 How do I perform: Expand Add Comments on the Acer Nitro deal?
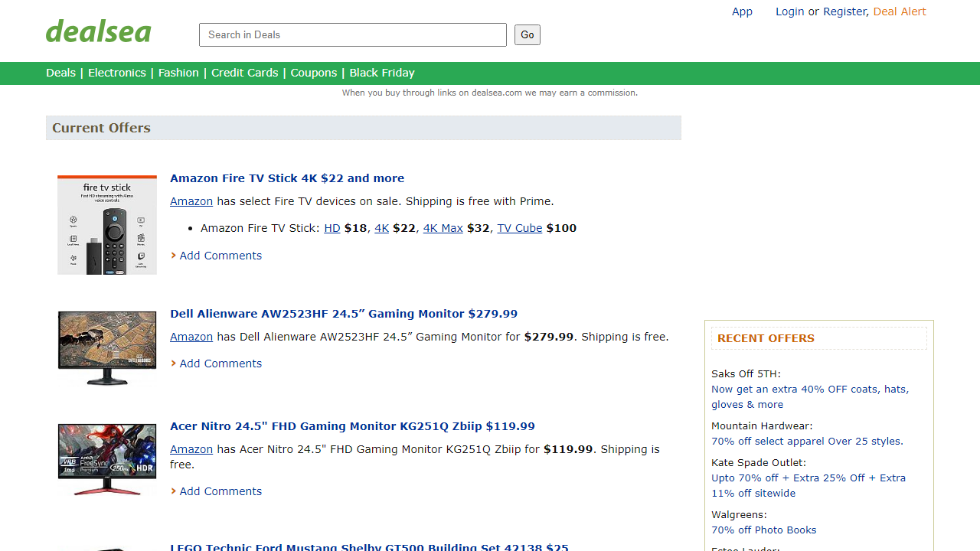coord(220,491)
